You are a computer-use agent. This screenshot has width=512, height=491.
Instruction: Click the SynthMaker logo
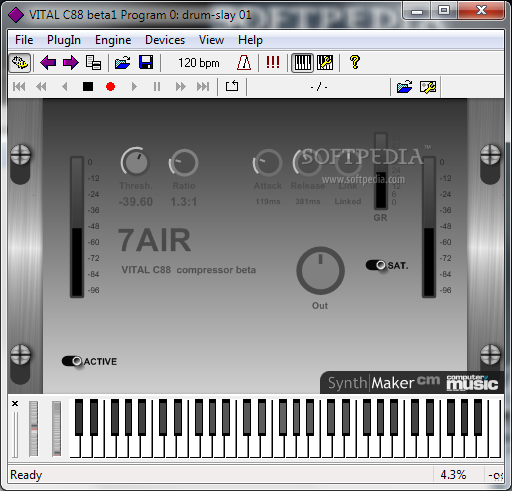tap(371, 383)
